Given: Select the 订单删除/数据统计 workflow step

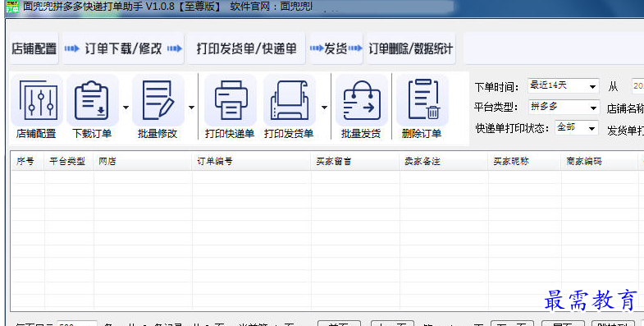Looking at the screenshot, I should point(411,48).
